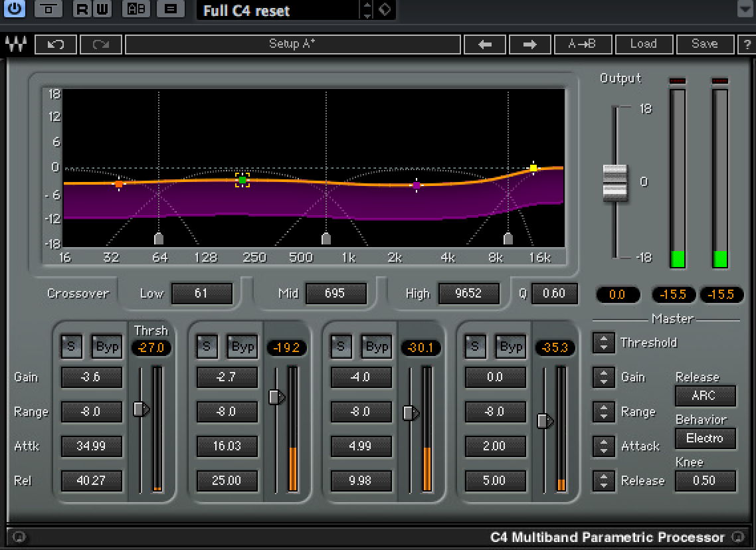Grab the high crossover handle near 9.6k

point(508,238)
